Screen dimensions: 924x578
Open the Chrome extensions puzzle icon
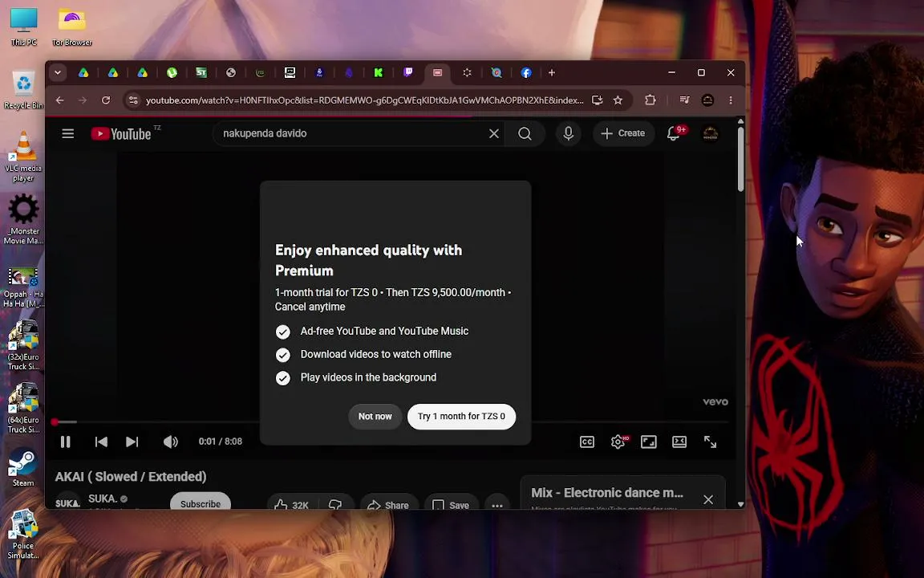point(650,100)
